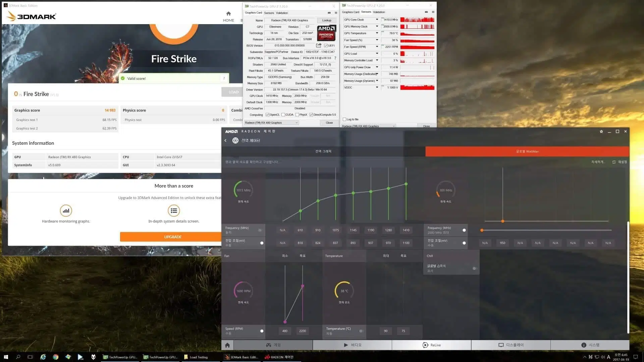This screenshot has height=362, width=644.
Task: Toggle GPU voltage control (mV) switch
Action: [x=261, y=243]
